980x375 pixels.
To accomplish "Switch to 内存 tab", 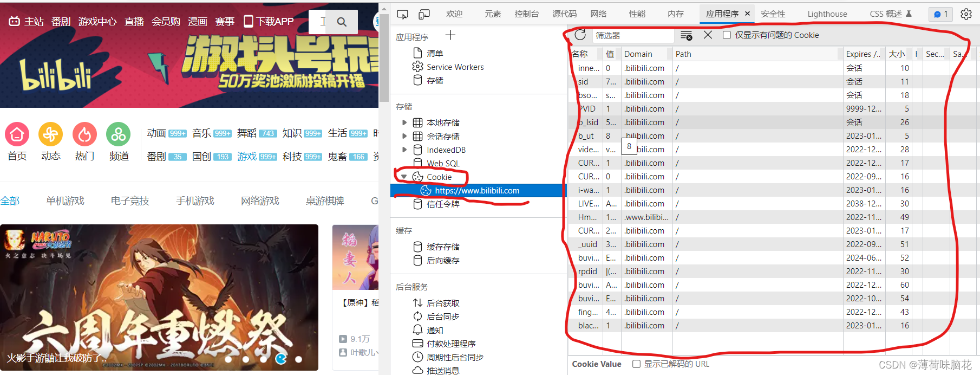I will (675, 14).
